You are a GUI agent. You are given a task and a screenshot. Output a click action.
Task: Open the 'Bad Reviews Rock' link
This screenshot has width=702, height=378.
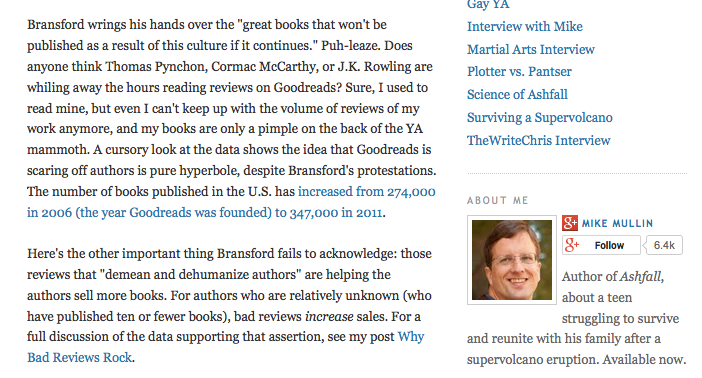point(80,357)
